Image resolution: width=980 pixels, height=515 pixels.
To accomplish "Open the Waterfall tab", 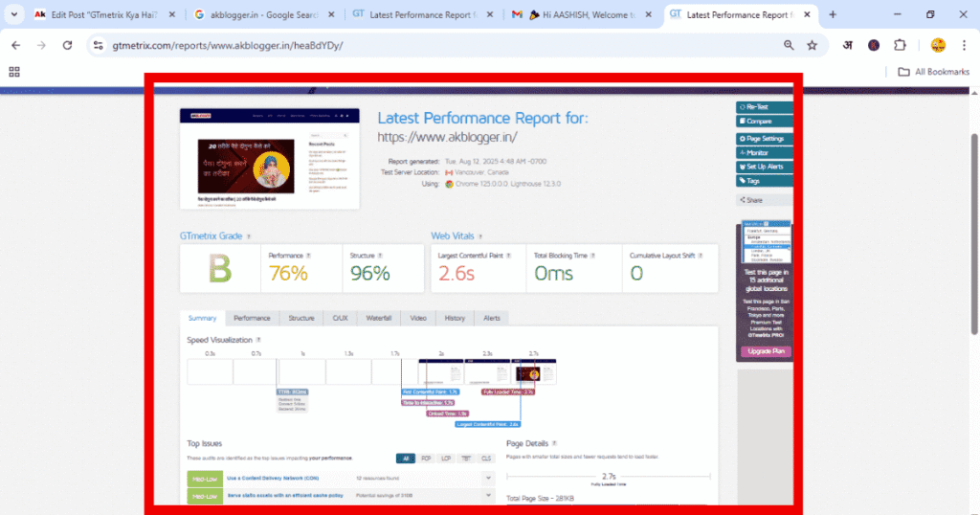I will pos(379,318).
